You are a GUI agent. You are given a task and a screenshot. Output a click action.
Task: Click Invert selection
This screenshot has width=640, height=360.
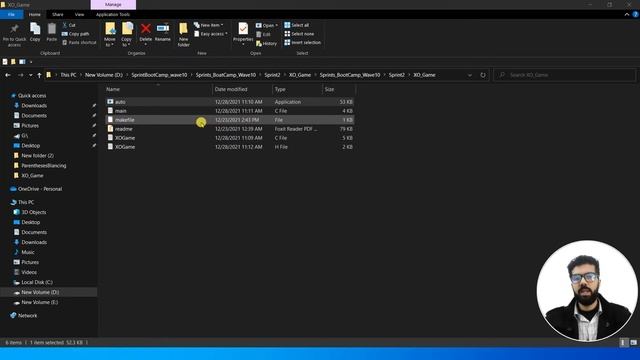(x=302, y=42)
